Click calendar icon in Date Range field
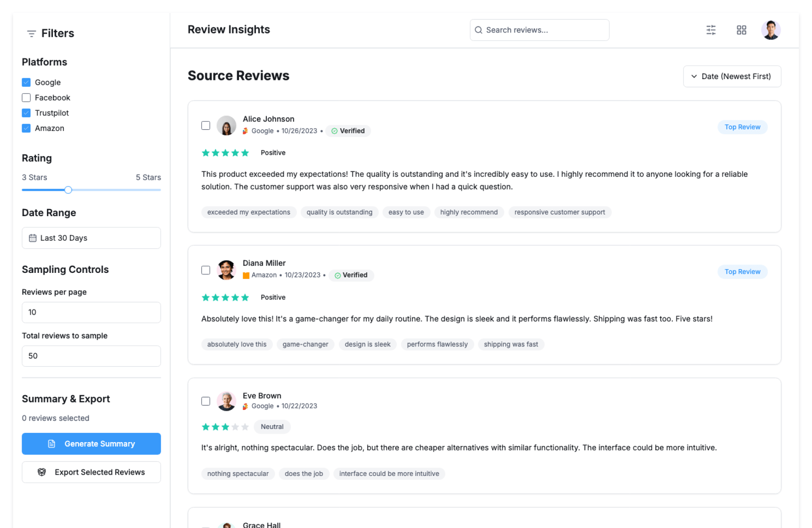This screenshot has height=528, width=812. pos(33,238)
